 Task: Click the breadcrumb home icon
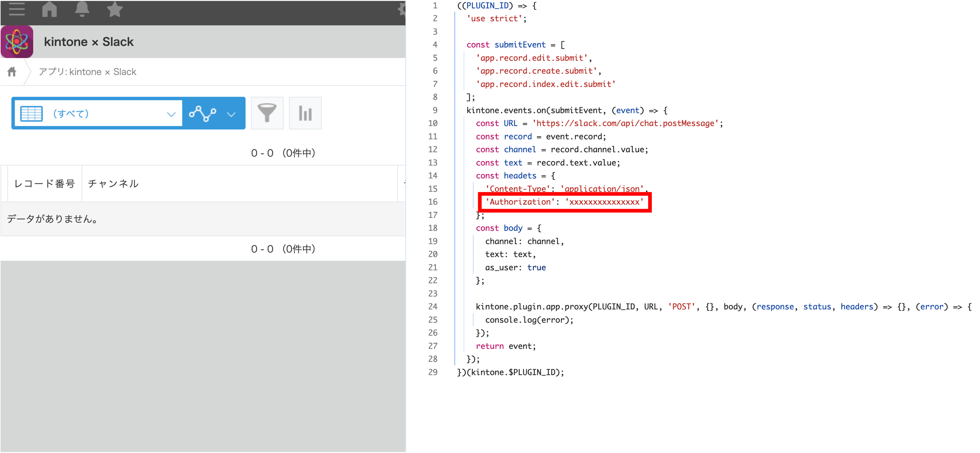click(x=12, y=72)
